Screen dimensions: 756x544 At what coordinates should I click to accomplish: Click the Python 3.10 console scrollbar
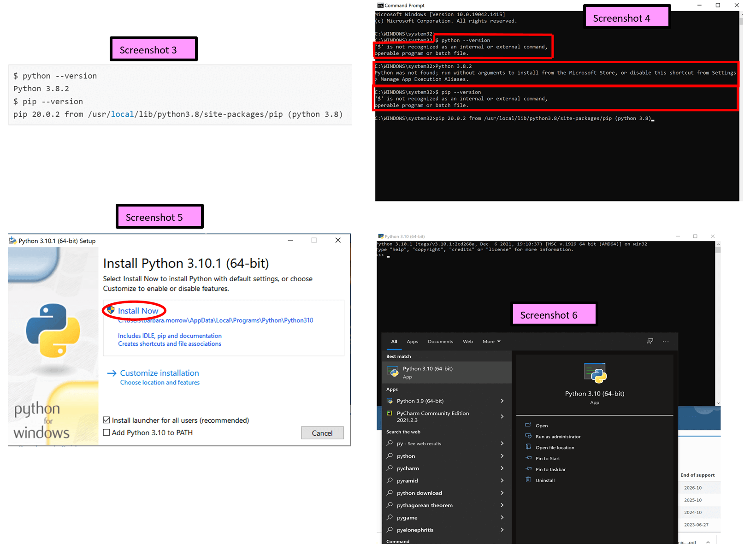click(x=718, y=323)
